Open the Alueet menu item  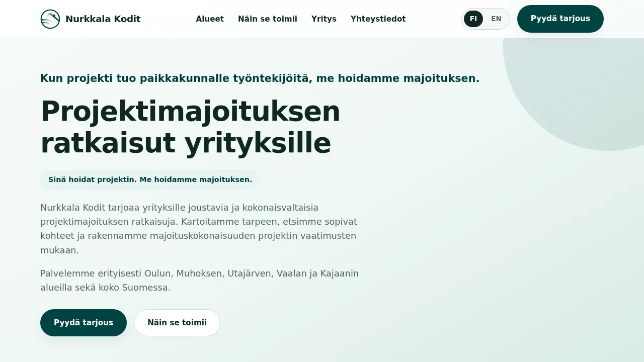point(210,19)
